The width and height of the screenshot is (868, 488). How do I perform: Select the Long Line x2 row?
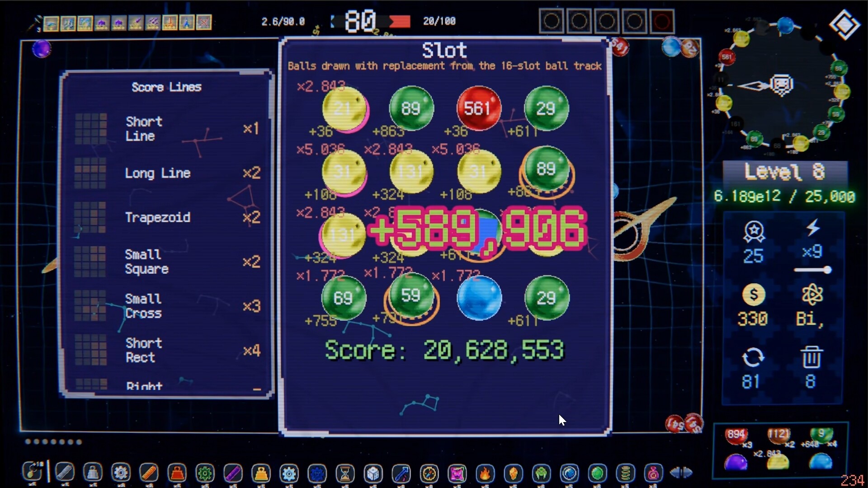[167, 173]
